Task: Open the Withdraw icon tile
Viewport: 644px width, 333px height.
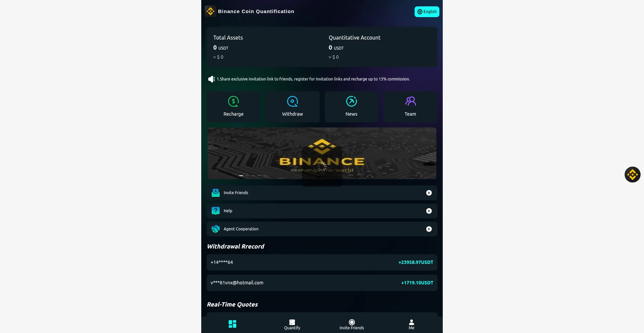Action: click(x=292, y=107)
